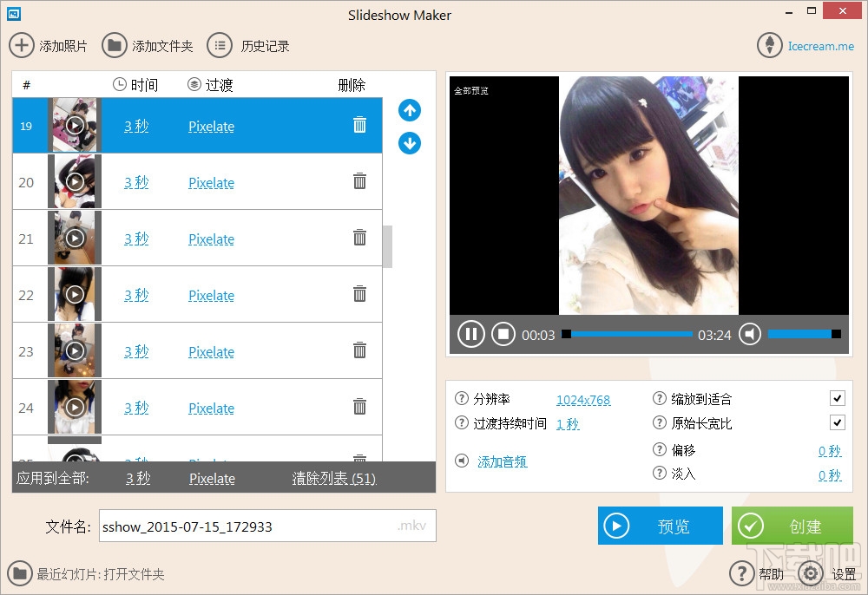
Task: Show help for 过渡持续时间 question icon
Action: pos(461,422)
